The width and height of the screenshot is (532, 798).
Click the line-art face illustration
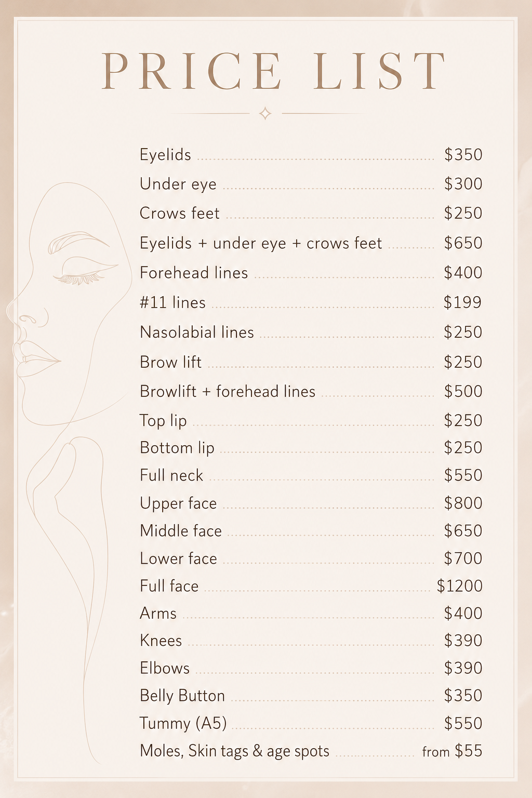pos(68,304)
